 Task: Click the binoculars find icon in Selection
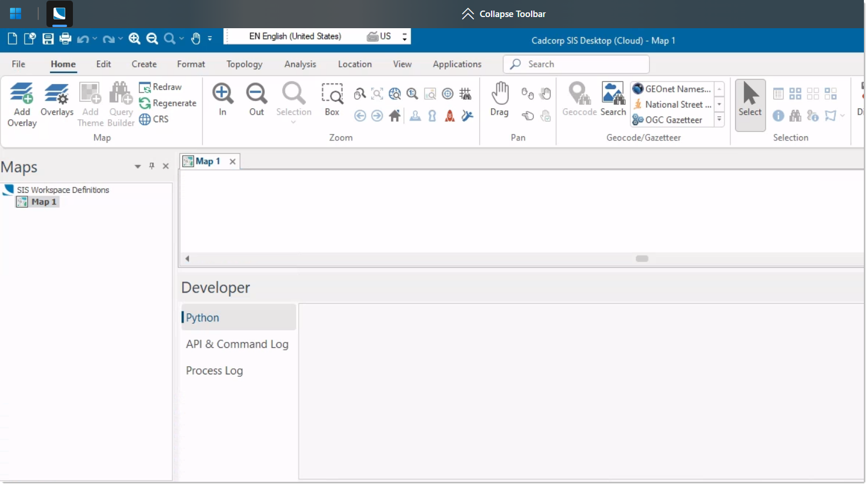pyautogui.click(x=795, y=116)
